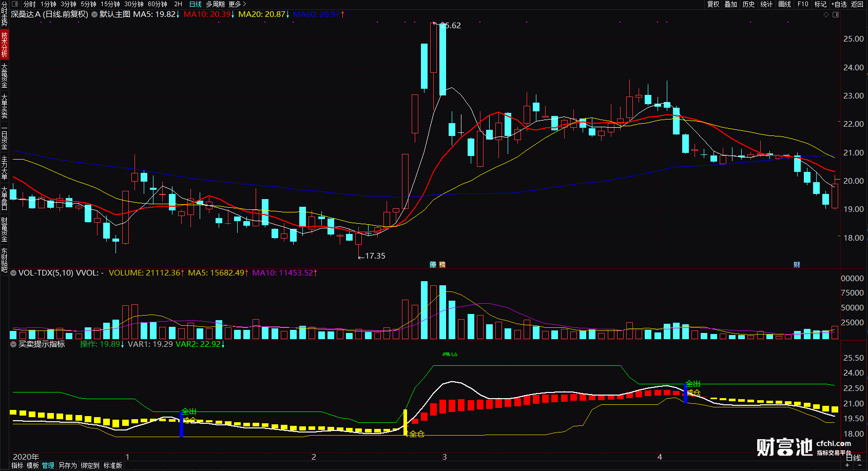The height and width of the screenshot is (471, 868).
Task: Click the 停 marker icon below the chart
Action: click(433, 265)
